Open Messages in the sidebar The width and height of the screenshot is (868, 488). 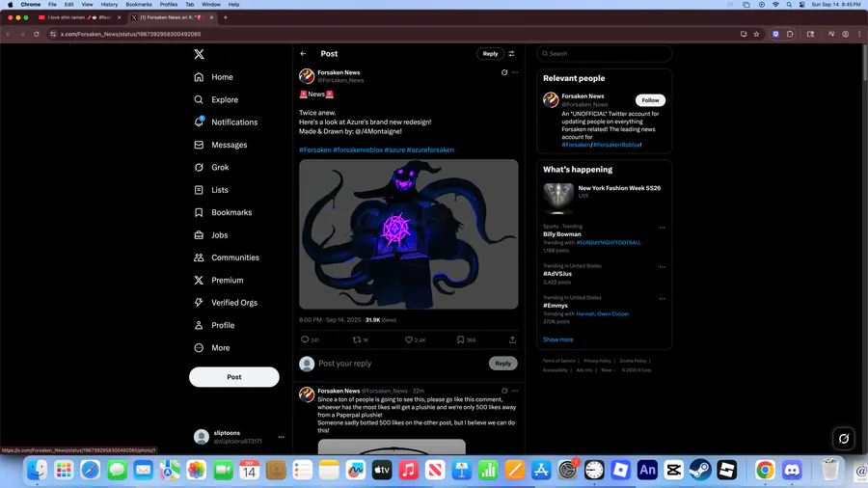(220, 145)
